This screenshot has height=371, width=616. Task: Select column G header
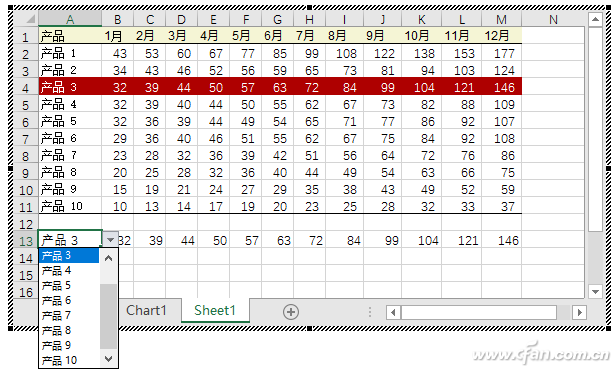[x=277, y=19]
